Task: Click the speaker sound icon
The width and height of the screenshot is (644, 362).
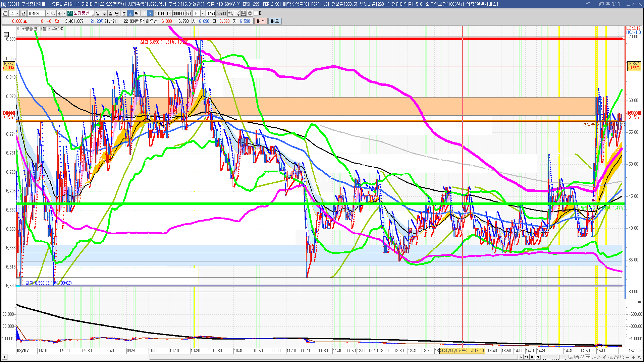Action: tap(59, 13)
